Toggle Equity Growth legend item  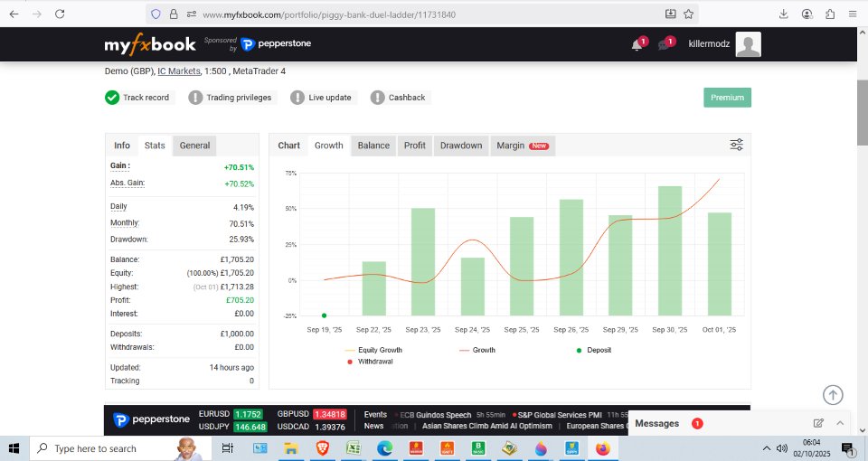pyautogui.click(x=373, y=350)
